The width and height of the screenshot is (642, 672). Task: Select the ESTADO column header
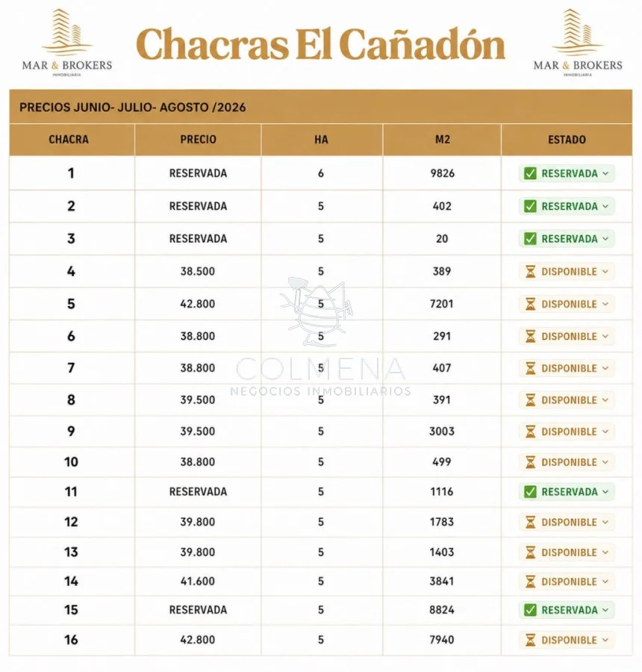point(567,140)
